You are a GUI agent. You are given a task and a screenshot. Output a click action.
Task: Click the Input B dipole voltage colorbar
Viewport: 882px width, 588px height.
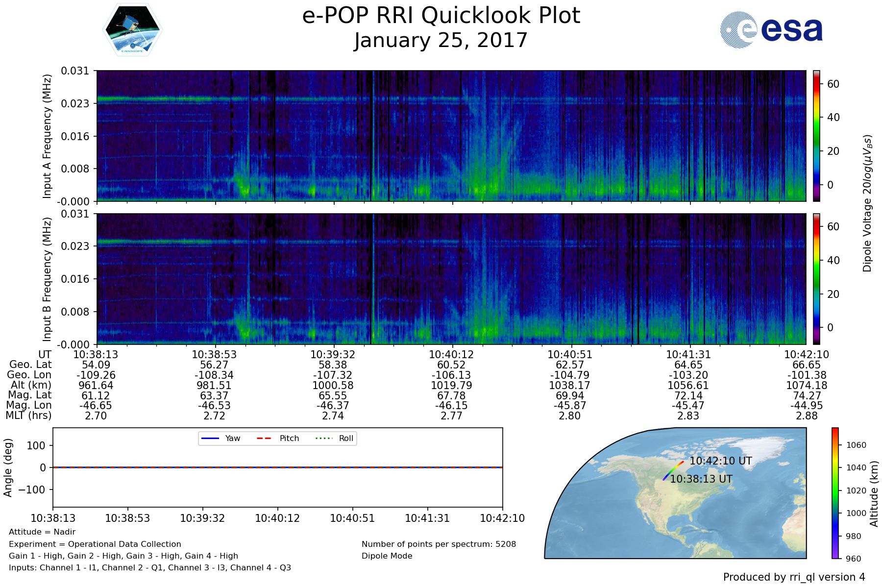pyautogui.click(x=816, y=279)
